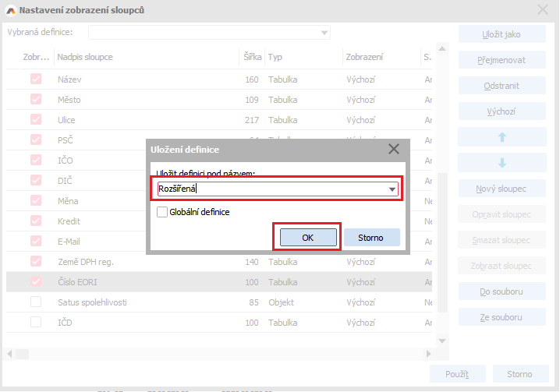Click the move down arrow button
The image size is (560, 392).
click(x=502, y=163)
